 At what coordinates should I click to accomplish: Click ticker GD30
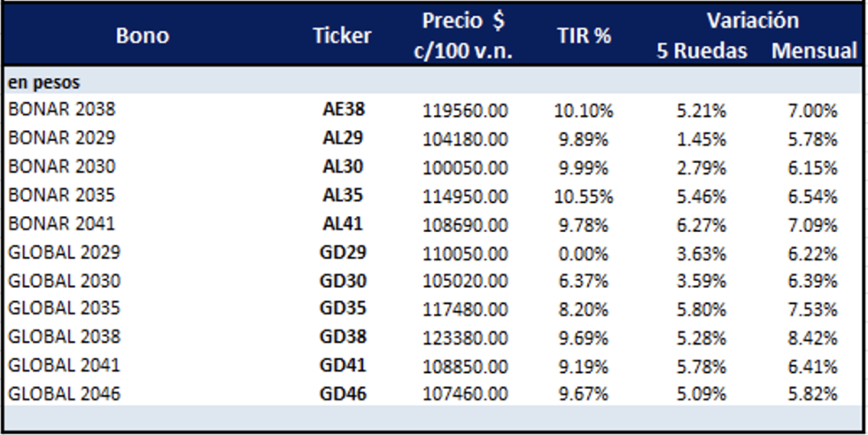tap(343, 280)
